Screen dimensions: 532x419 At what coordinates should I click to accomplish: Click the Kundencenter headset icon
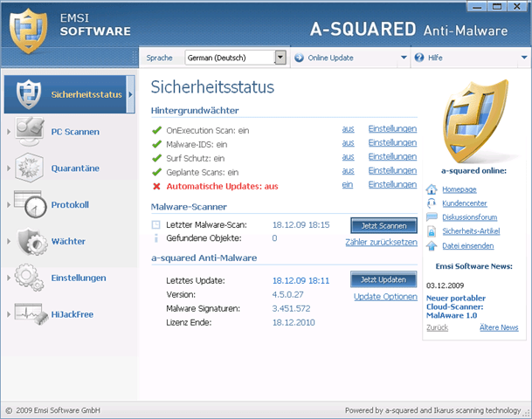coord(432,203)
